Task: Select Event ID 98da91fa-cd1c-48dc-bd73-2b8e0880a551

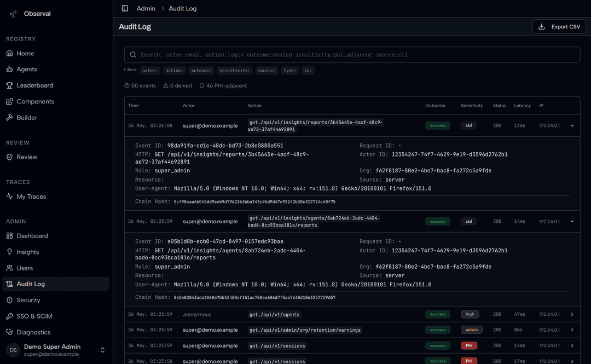Action: coord(225,146)
